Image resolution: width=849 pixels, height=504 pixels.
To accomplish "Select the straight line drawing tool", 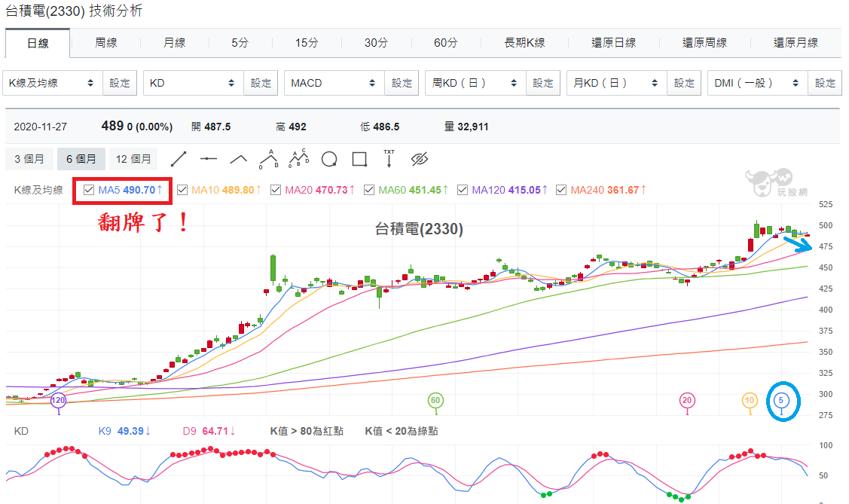I will [179, 159].
